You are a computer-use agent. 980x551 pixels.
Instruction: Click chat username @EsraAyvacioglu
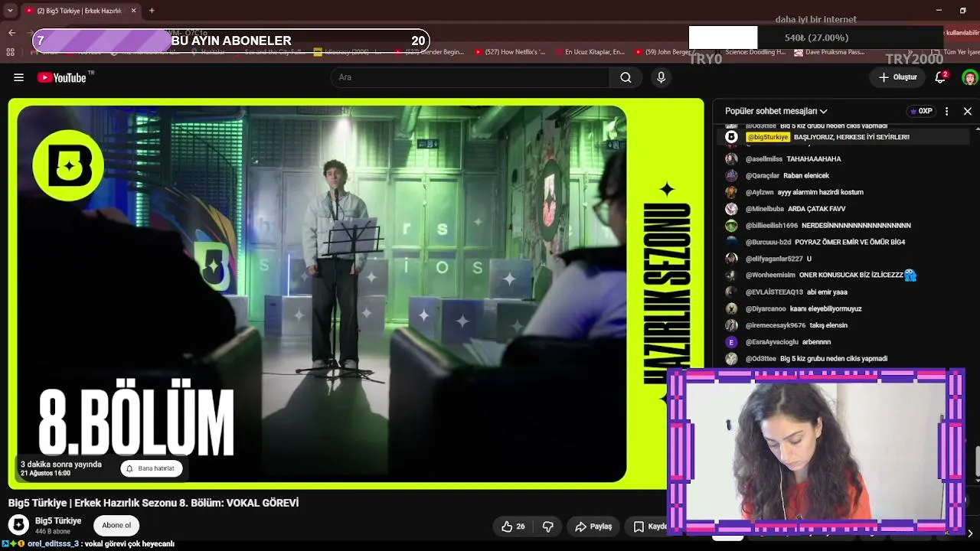click(x=772, y=342)
